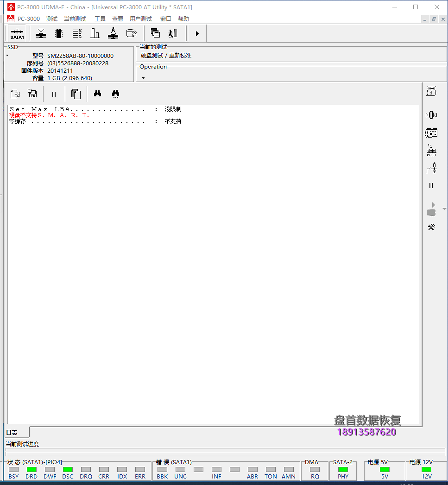Open the 工具 menu
The height and width of the screenshot is (485, 448).
click(x=100, y=19)
